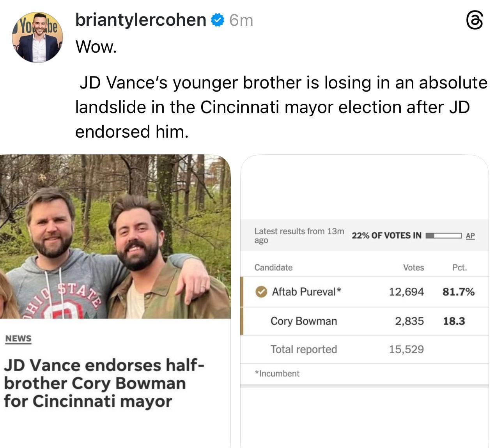503x448 pixels.
Task: Click the winner checkmark beside Aftab Pureval
Action: click(261, 292)
